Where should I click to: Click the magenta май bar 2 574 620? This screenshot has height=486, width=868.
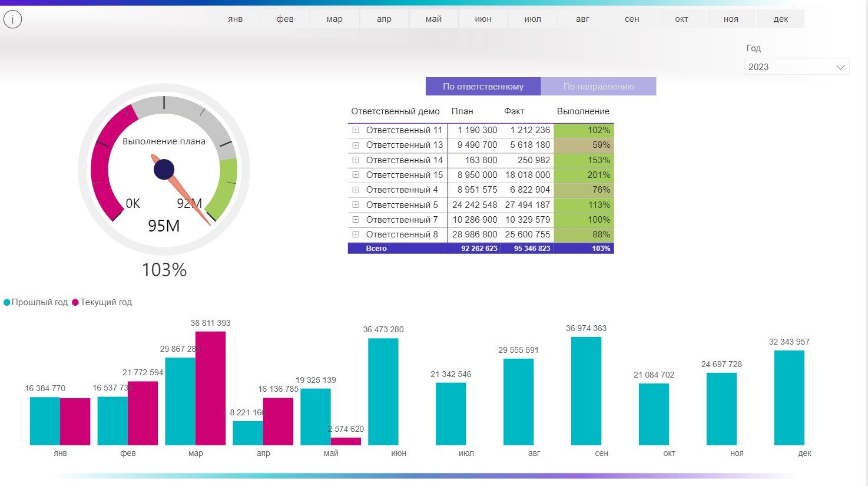tap(346, 441)
